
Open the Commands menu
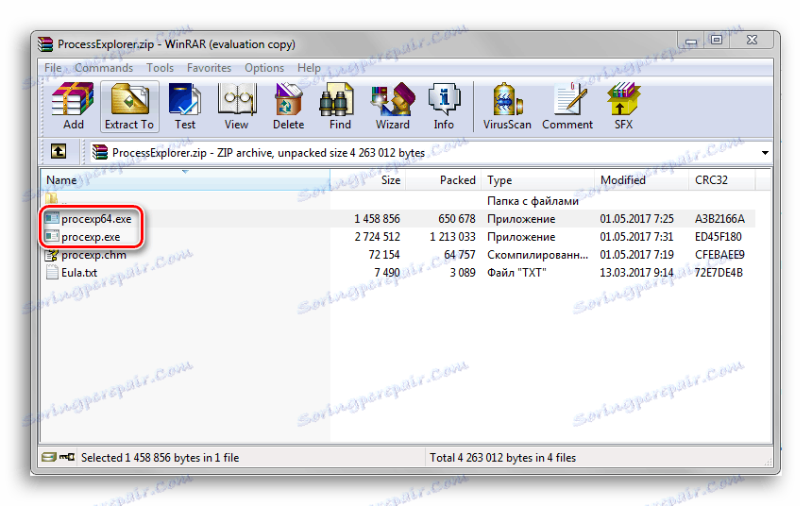[x=104, y=68]
